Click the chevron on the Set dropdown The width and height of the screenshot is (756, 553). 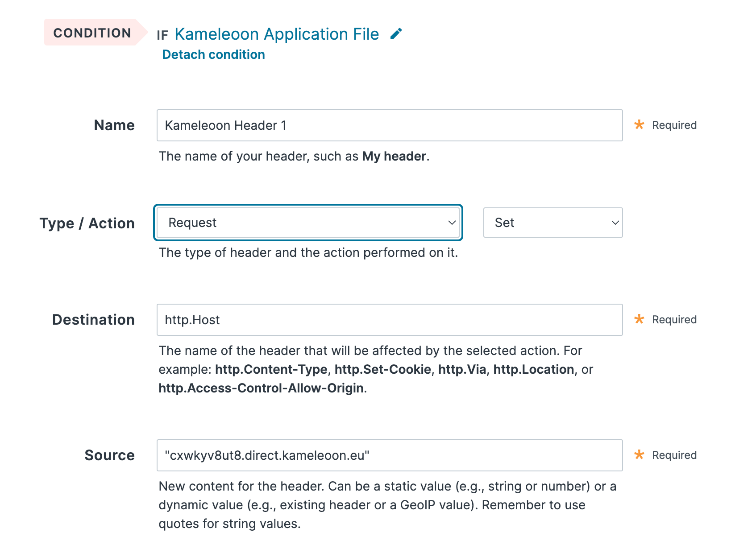tap(615, 223)
